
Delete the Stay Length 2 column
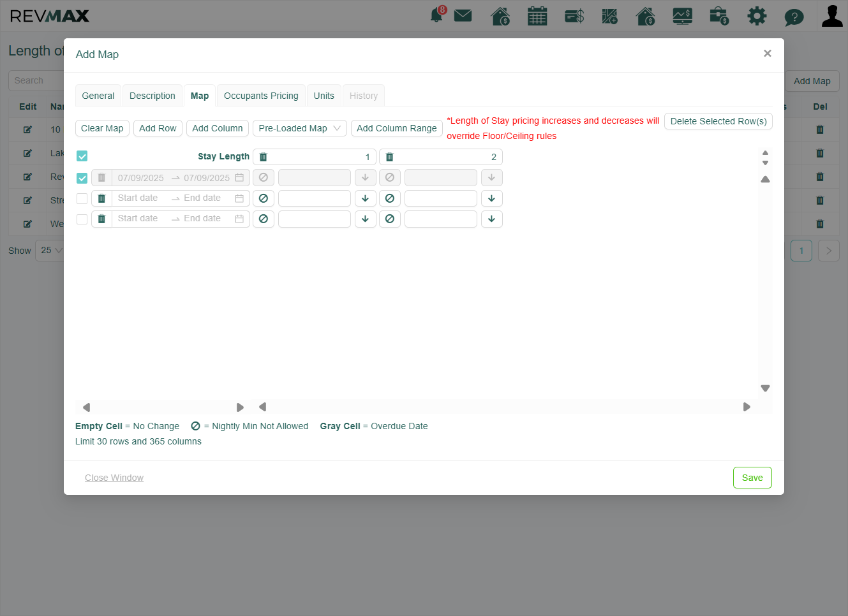click(390, 157)
